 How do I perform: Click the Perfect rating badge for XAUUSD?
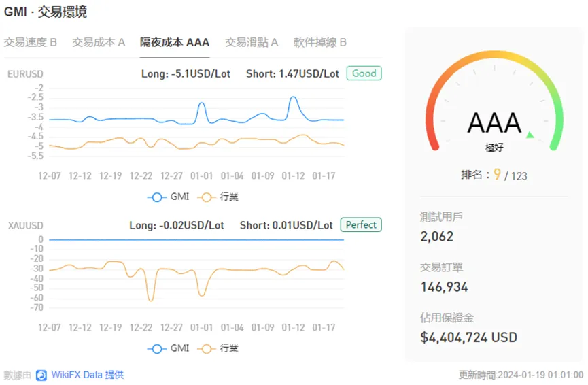[361, 224]
